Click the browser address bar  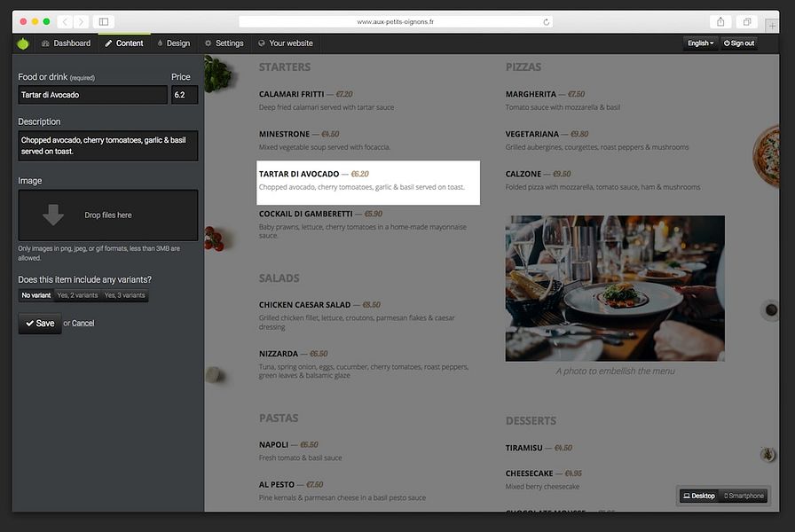[x=396, y=22]
